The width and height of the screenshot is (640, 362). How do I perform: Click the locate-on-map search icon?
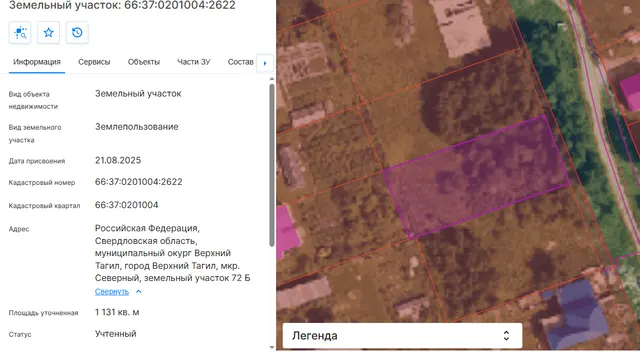coord(20,33)
